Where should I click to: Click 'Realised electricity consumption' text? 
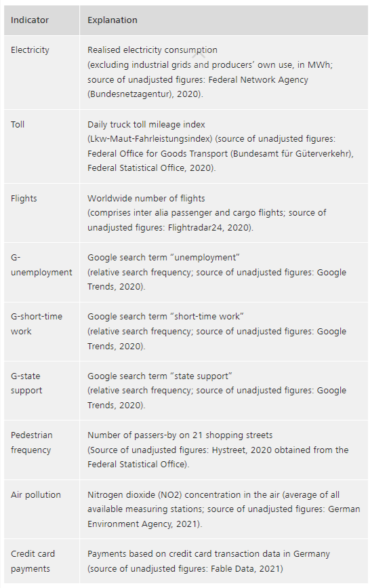(x=152, y=50)
